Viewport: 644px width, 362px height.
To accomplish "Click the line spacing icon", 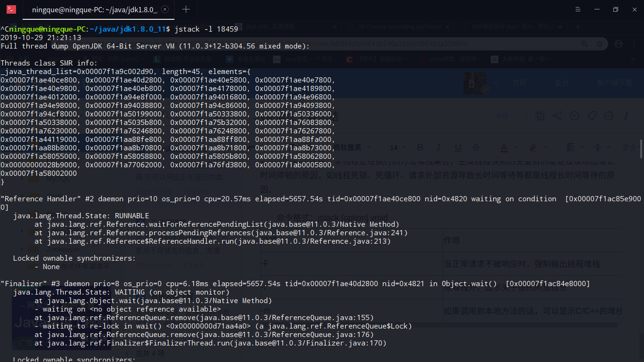I will pos(598,148).
